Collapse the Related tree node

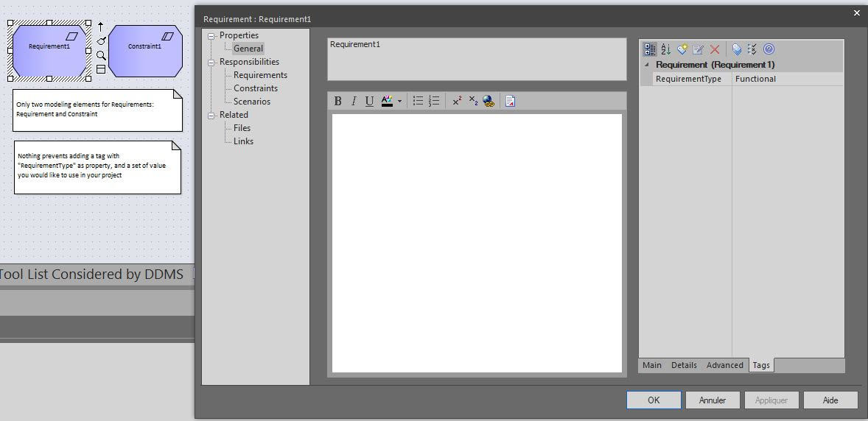211,116
